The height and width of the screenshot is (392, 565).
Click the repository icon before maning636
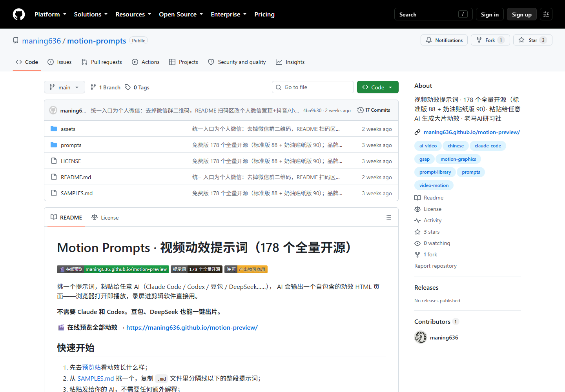click(16, 40)
